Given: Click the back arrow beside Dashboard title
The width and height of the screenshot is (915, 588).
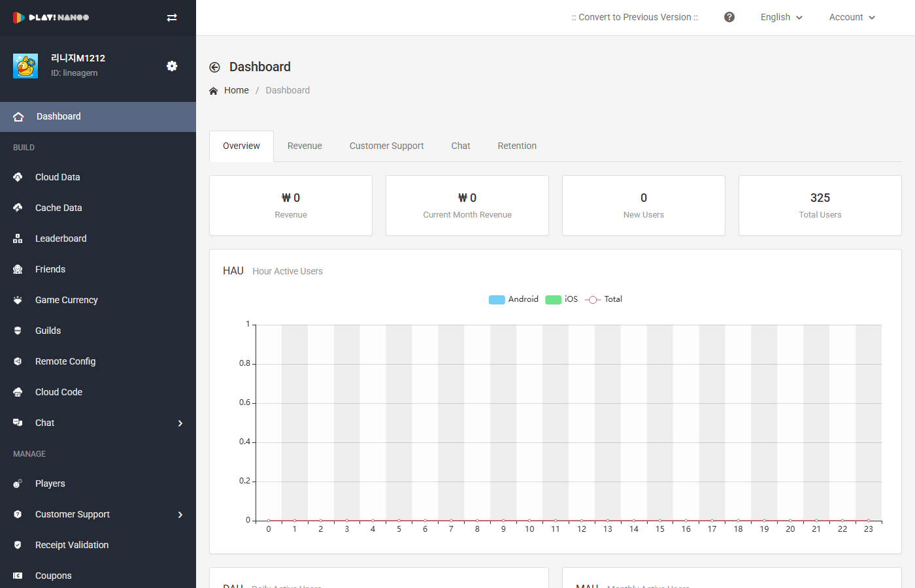Looking at the screenshot, I should [214, 67].
